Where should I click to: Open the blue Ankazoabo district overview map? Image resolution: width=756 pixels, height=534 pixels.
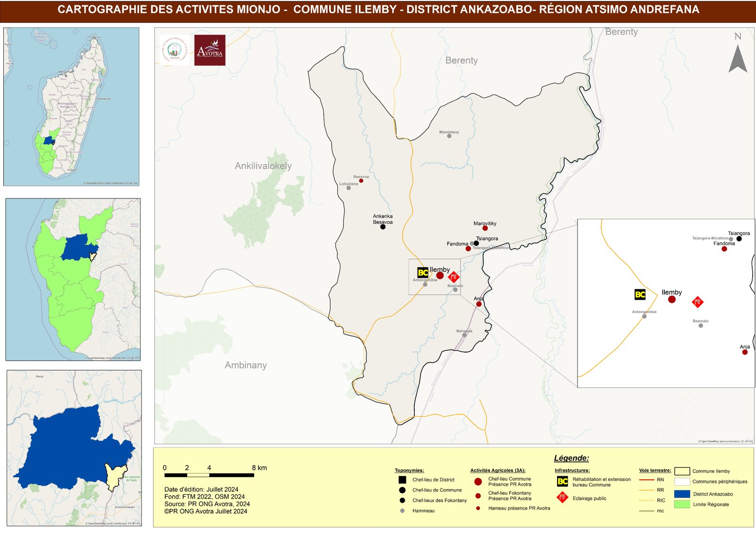[74, 448]
